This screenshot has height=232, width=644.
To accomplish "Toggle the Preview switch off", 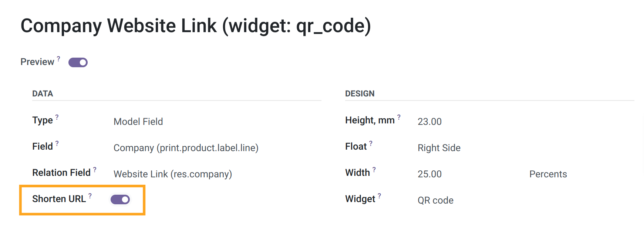I will click(x=78, y=62).
